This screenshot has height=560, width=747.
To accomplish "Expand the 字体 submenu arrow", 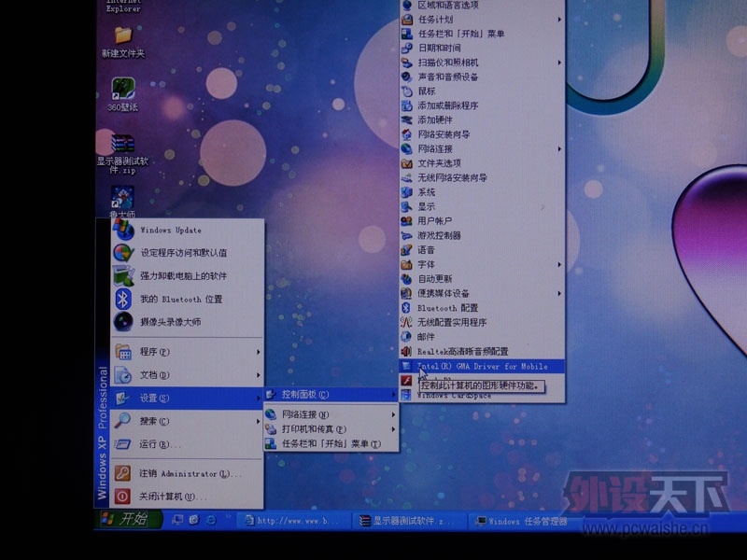I will tap(559, 264).
